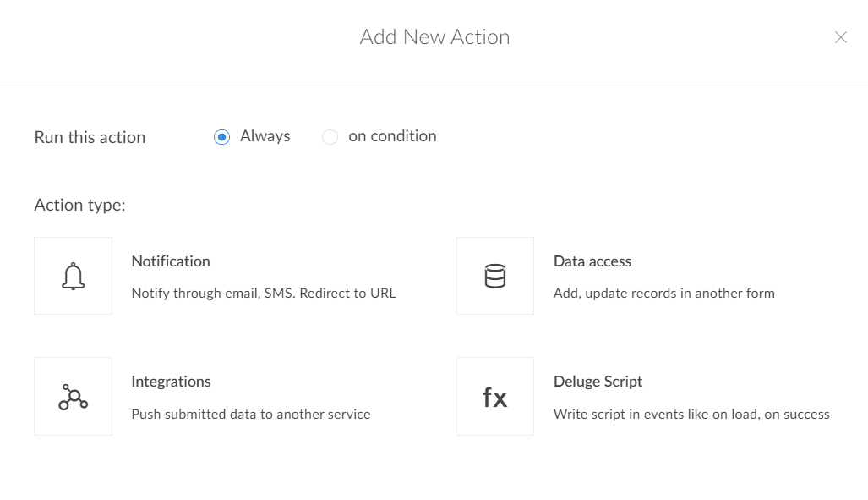
Task: Open the Notification action title
Action: click(x=171, y=261)
